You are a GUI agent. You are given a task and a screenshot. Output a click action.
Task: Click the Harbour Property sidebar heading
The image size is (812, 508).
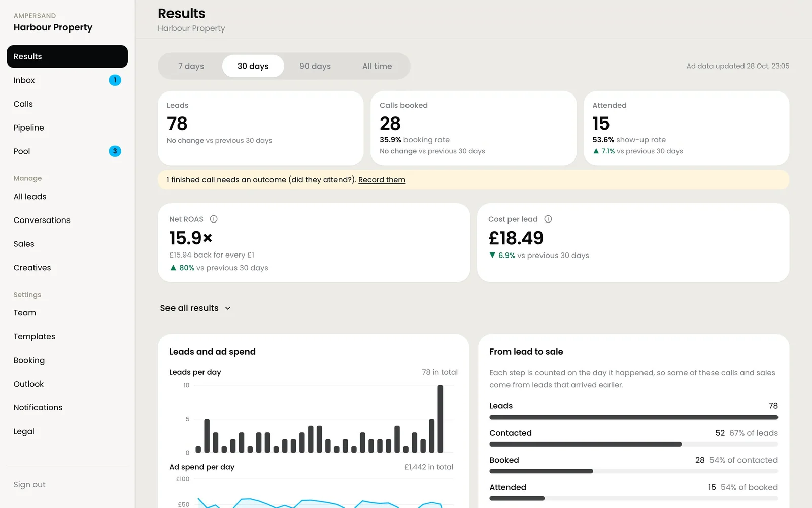pyautogui.click(x=53, y=27)
